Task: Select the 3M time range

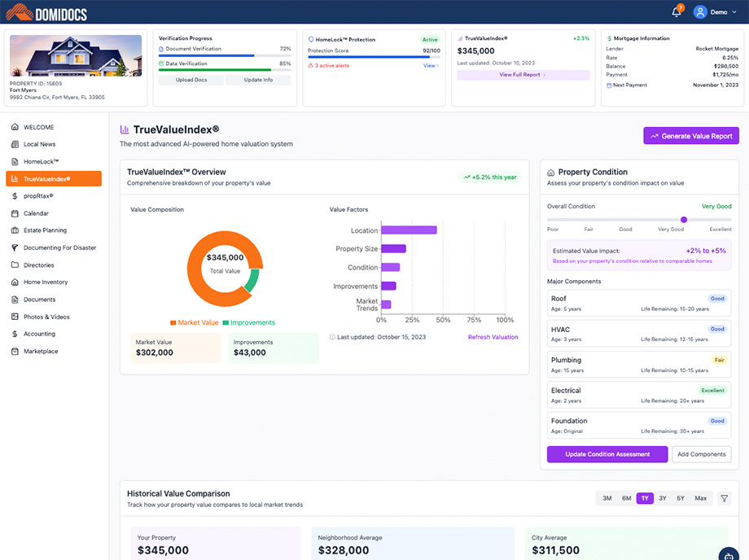Action: click(606, 497)
